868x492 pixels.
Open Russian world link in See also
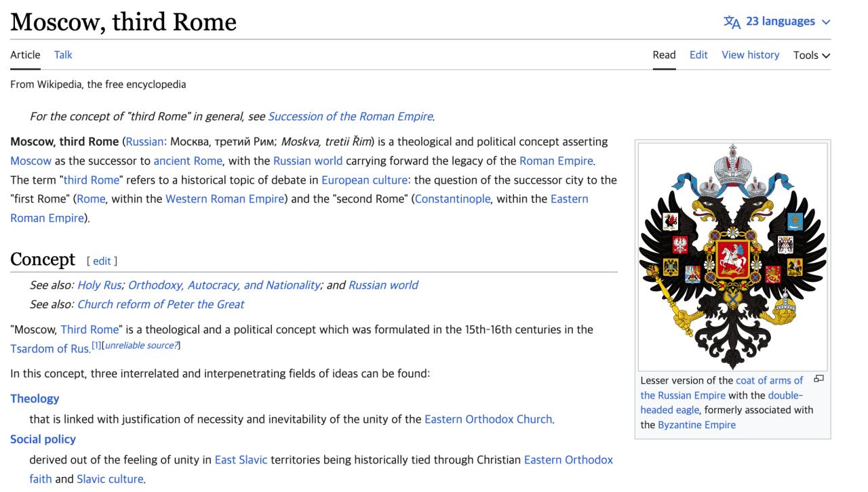coord(383,285)
